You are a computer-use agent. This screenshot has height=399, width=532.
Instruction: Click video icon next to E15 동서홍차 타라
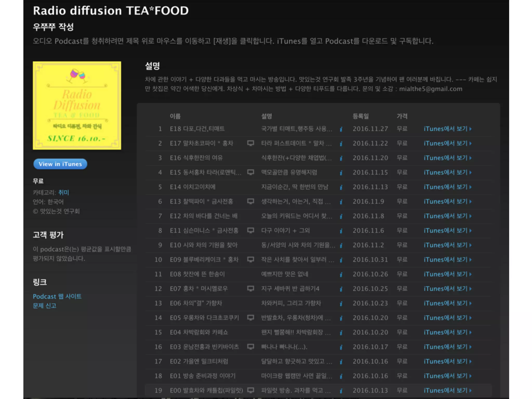250,172
